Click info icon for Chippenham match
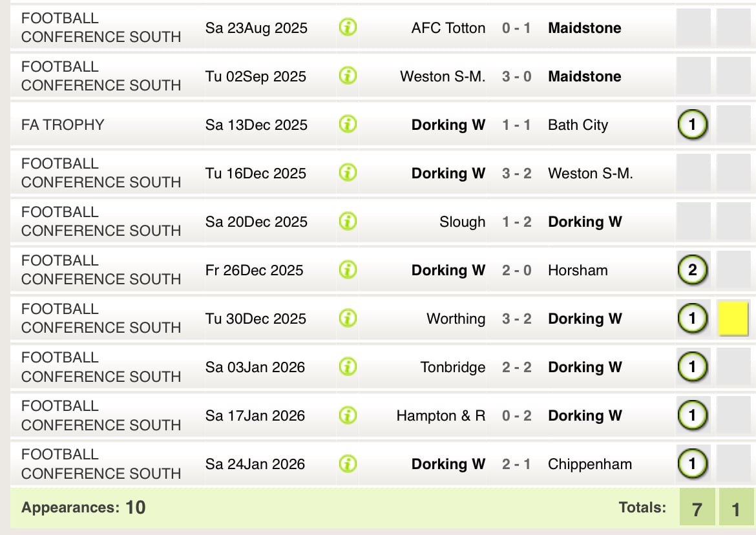The image size is (756, 535). point(348,464)
